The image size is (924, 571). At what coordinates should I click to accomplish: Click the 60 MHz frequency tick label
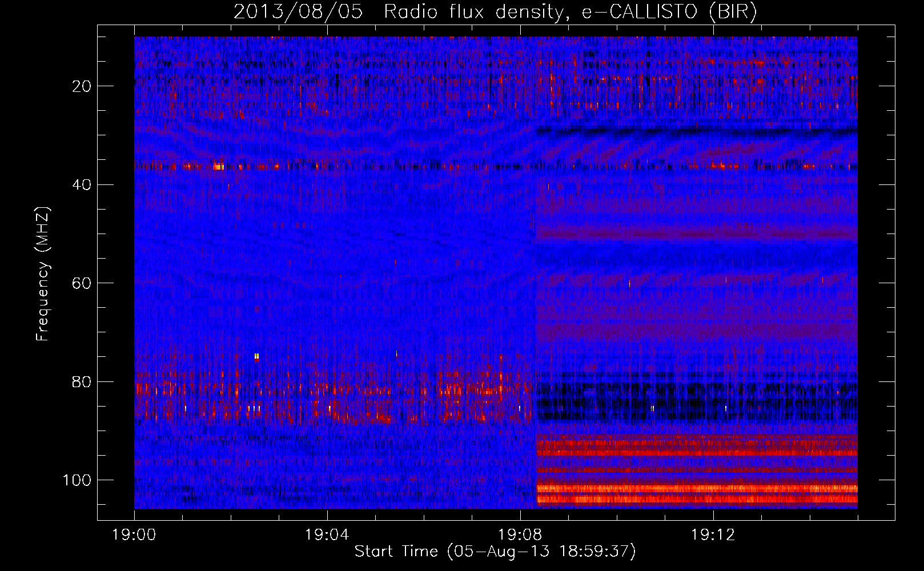click(x=82, y=283)
